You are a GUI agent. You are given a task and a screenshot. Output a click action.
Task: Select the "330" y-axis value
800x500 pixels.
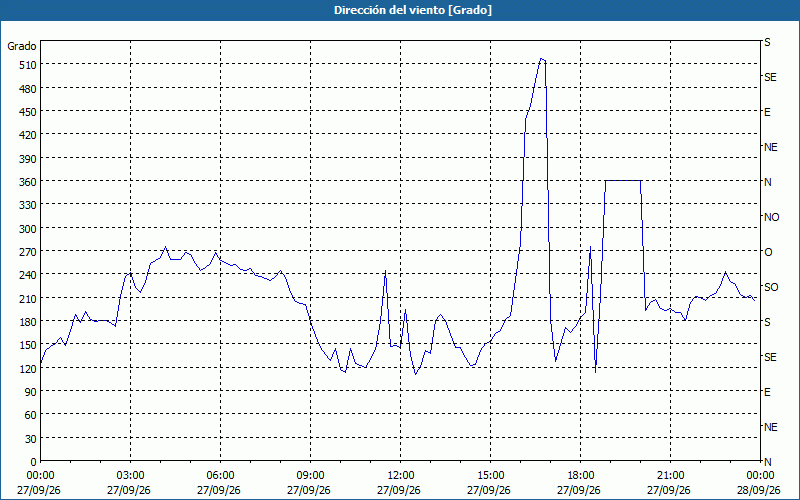point(28,205)
